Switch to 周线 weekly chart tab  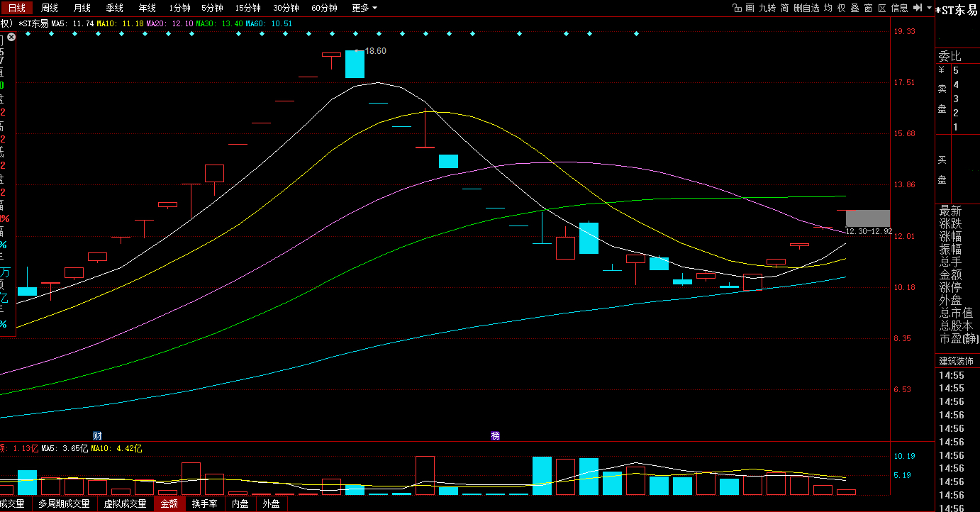(x=50, y=8)
